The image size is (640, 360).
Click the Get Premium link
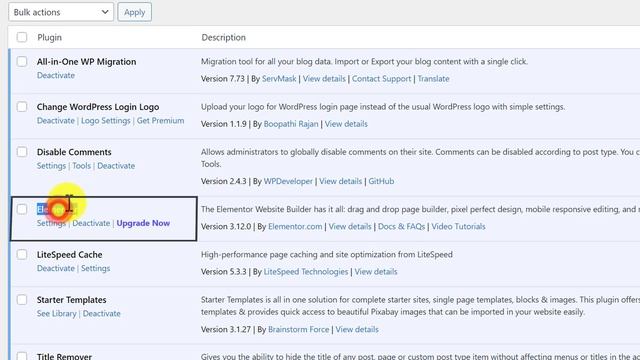tap(160, 120)
